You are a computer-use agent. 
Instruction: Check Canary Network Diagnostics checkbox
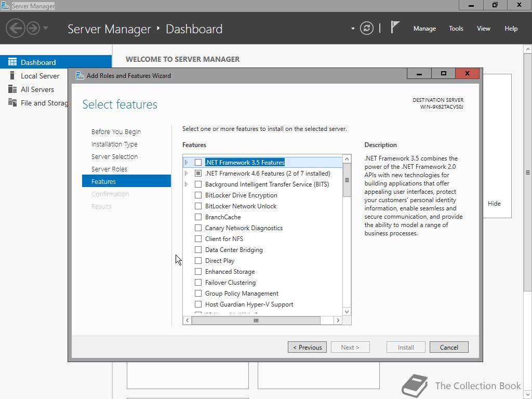[x=198, y=228]
